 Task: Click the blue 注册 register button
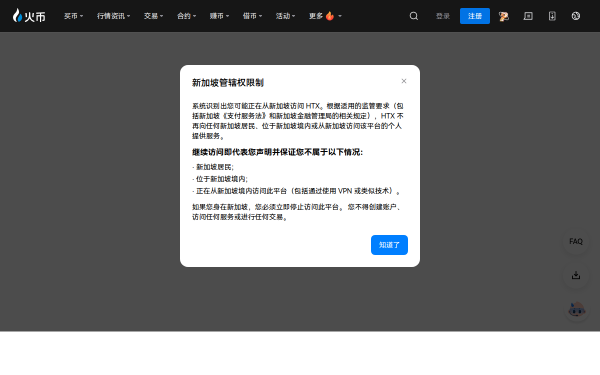pos(475,16)
